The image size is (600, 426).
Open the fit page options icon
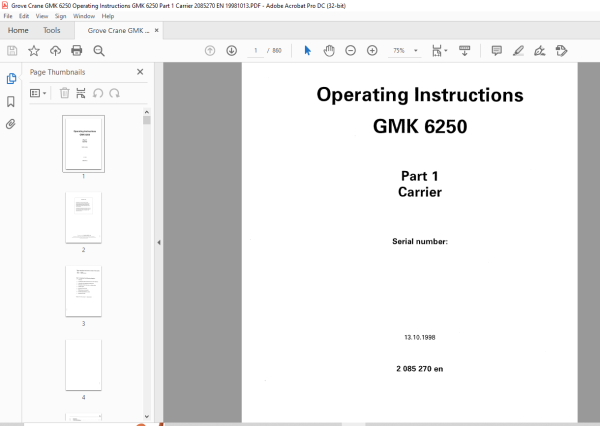(439, 51)
